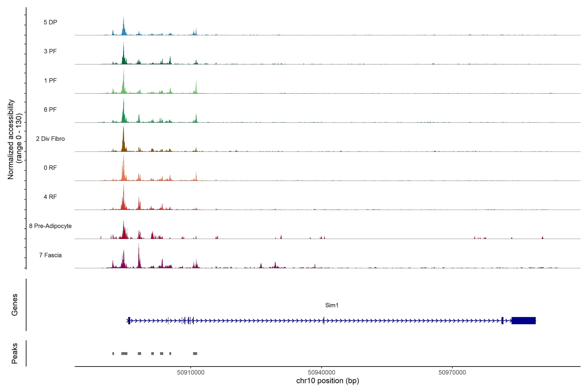The height and width of the screenshot is (392, 588).
Task: Click the 50940000 axis tick label
Action: click(x=321, y=372)
